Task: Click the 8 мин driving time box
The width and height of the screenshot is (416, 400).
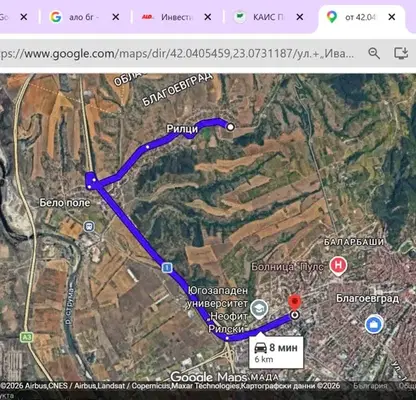Action: point(276,352)
